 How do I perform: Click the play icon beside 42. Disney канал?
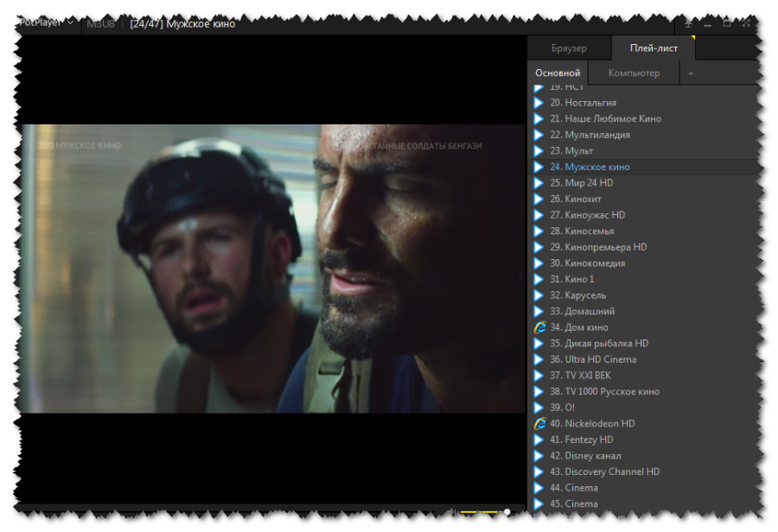539,456
